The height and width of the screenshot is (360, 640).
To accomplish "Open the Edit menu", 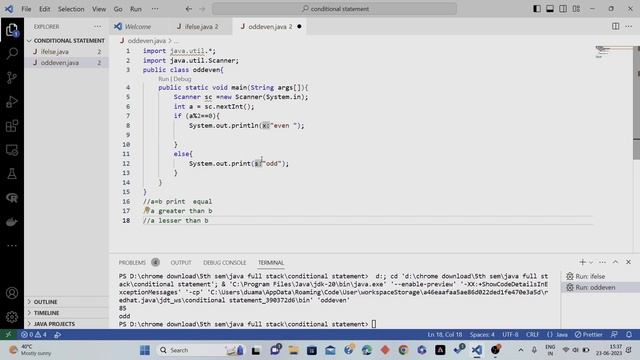I will click(44, 9).
